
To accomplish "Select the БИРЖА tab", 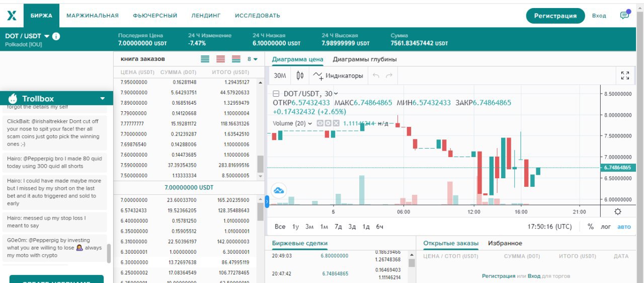I will [41, 16].
